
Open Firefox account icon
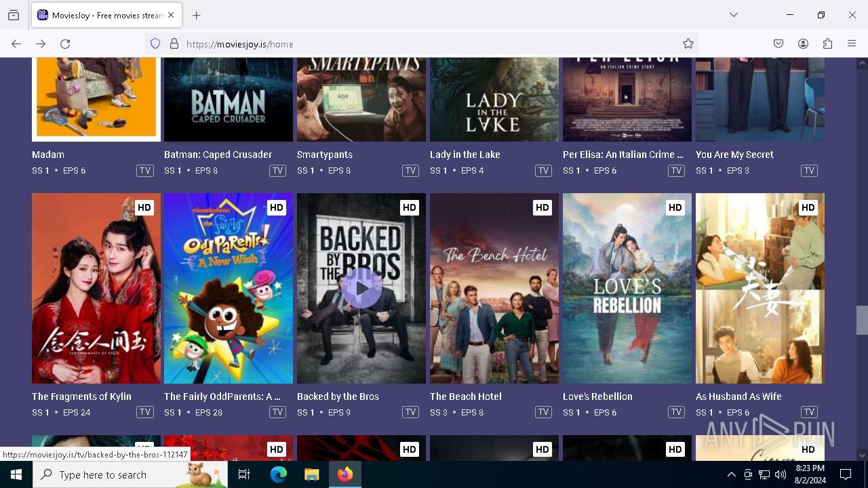[803, 44]
